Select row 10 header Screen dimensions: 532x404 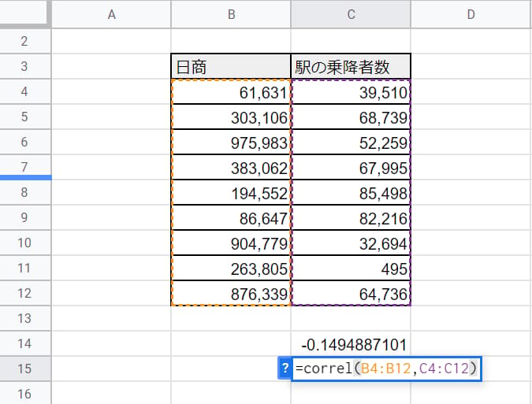click(x=25, y=243)
